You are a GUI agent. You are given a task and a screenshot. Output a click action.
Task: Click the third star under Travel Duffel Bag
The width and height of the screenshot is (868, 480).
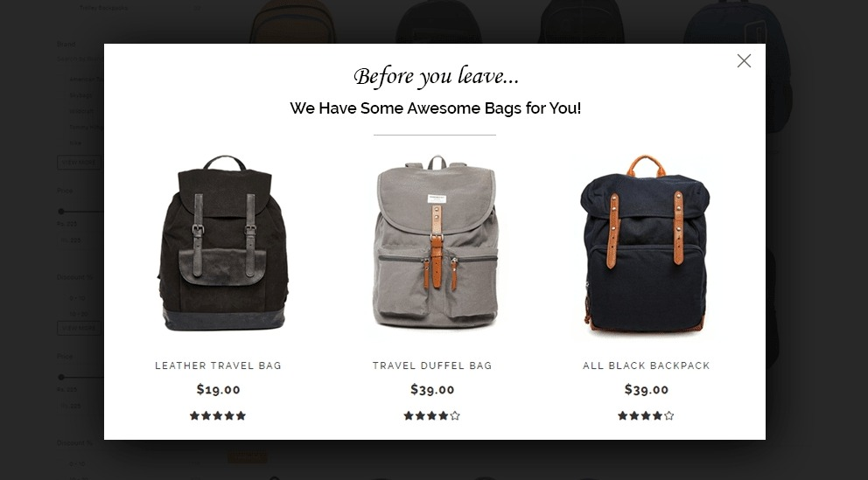[431, 416]
